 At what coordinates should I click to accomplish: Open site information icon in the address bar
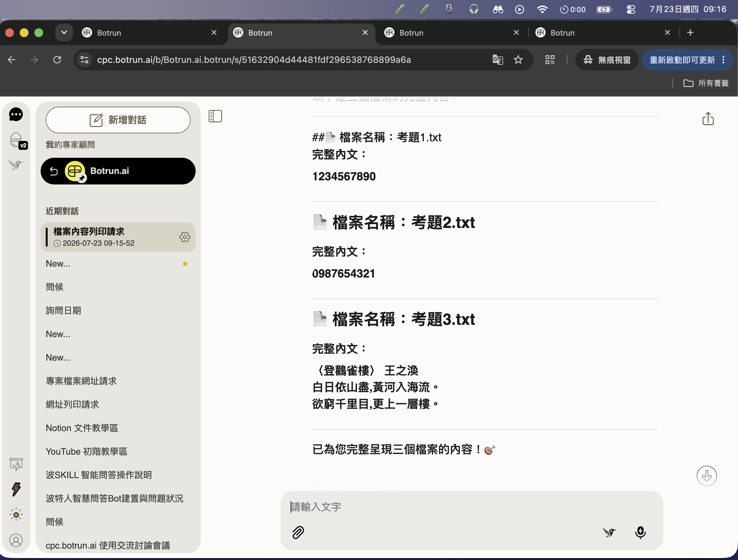[85, 60]
